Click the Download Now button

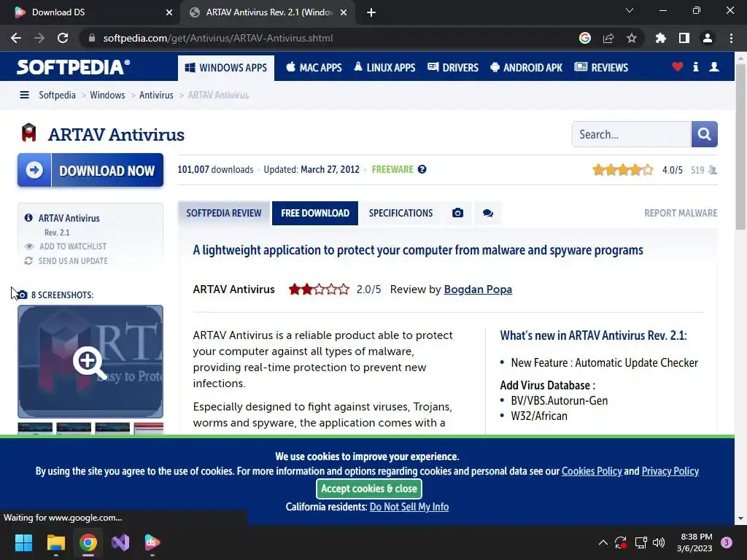pos(90,170)
